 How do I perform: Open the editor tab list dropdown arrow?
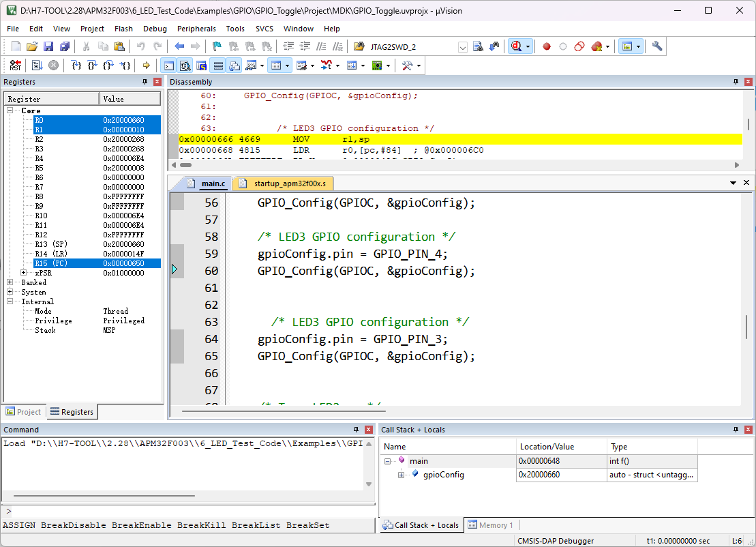coord(733,183)
